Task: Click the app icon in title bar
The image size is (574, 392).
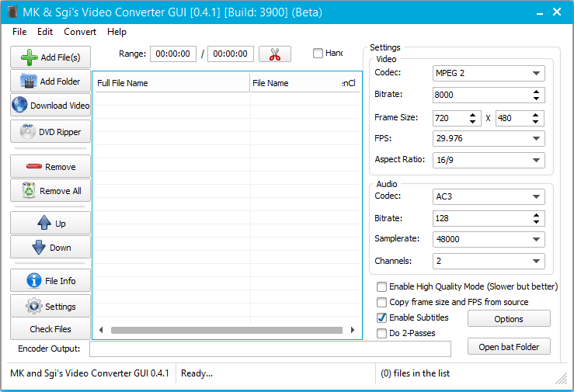Action: click(12, 12)
